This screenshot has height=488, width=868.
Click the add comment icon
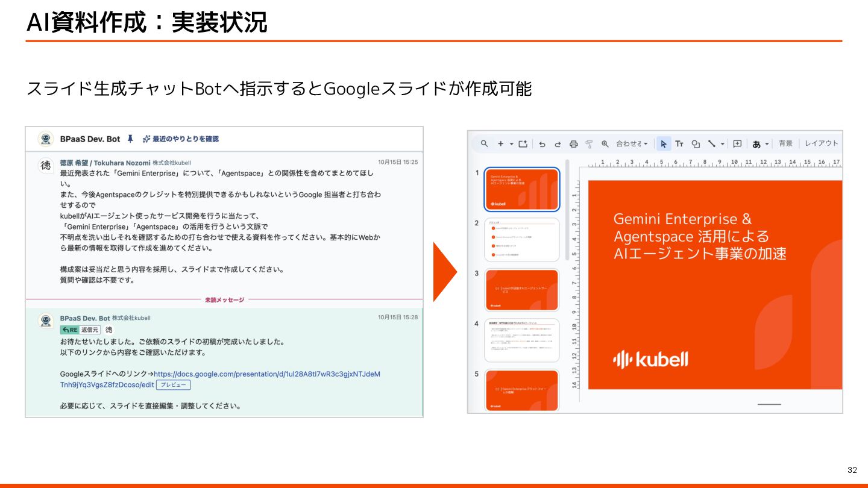[x=737, y=143]
